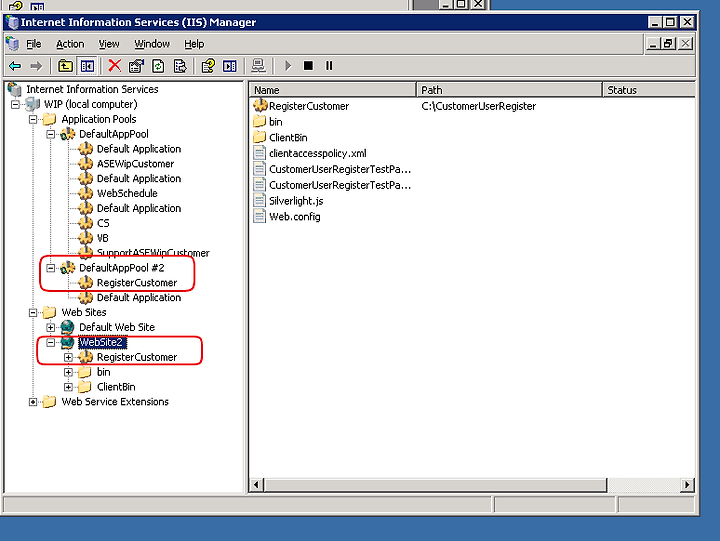Click the Pause item icon
This screenshot has width=720, height=541.
coord(329,66)
